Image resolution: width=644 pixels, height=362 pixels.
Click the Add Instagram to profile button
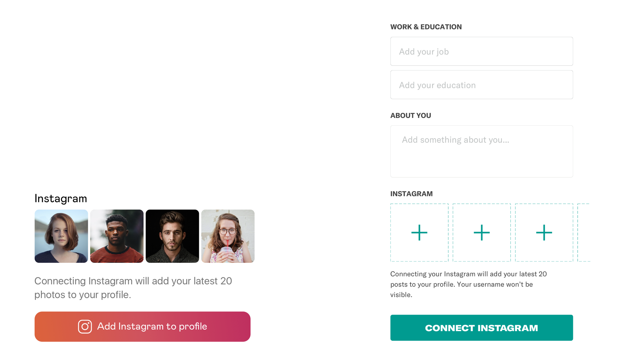(x=143, y=327)
